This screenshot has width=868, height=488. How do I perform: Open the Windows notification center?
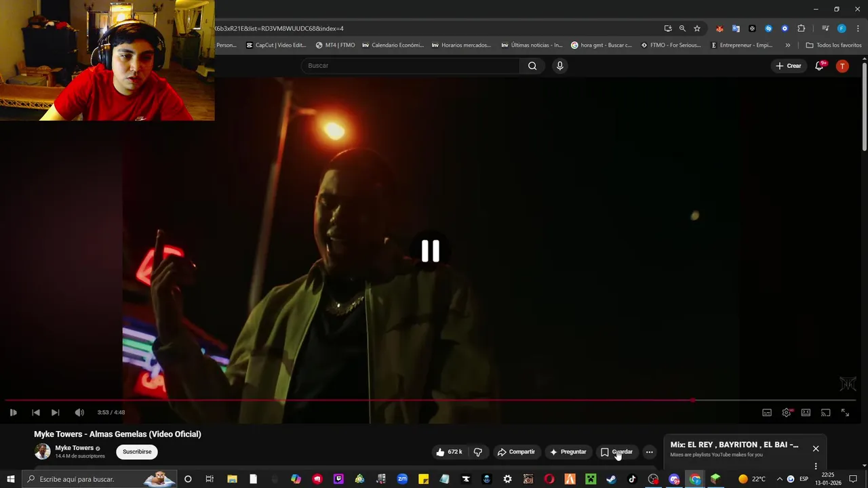[x=853, y=479]
